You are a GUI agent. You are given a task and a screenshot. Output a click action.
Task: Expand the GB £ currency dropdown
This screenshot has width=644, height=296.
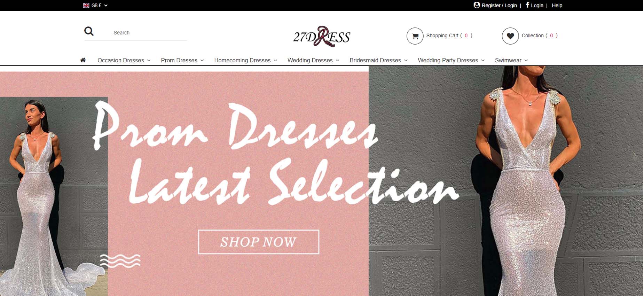106,5
